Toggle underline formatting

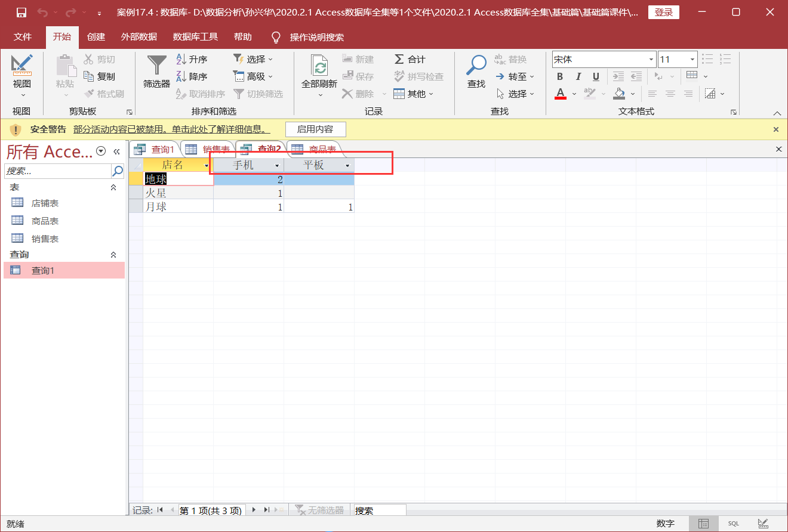click(596, 76)
